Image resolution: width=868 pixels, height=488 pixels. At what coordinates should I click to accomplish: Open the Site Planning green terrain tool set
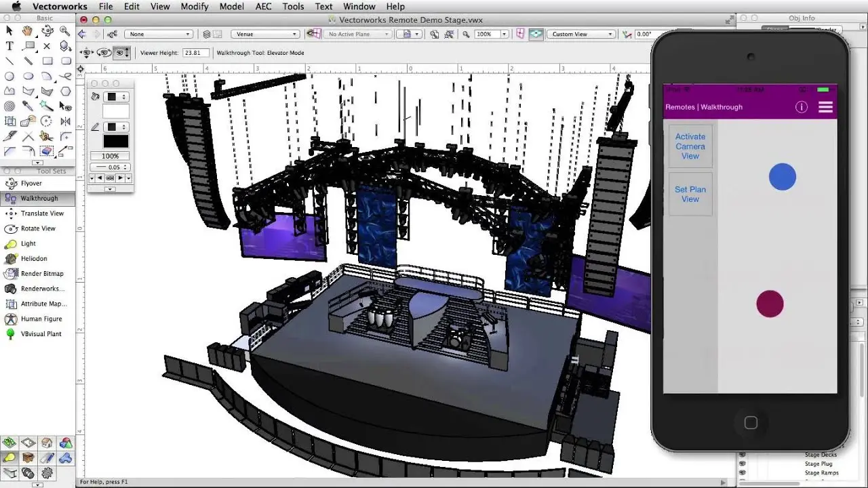(x=9, y=443)
